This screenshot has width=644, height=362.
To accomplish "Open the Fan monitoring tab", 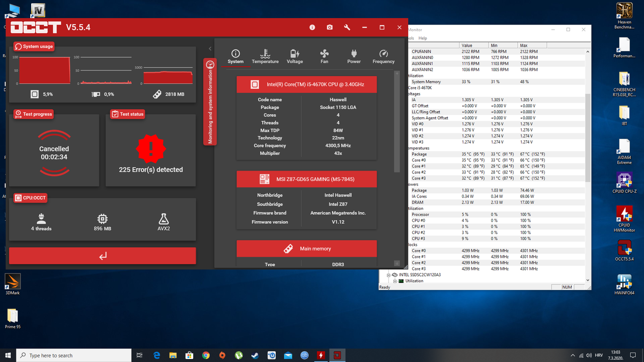I will click(x=325, y=57).
